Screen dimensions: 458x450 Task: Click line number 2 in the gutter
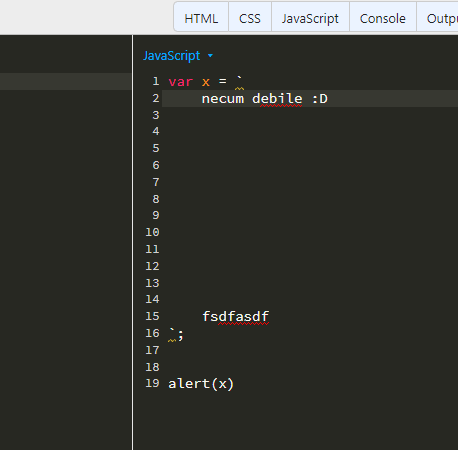coord(156,98)
